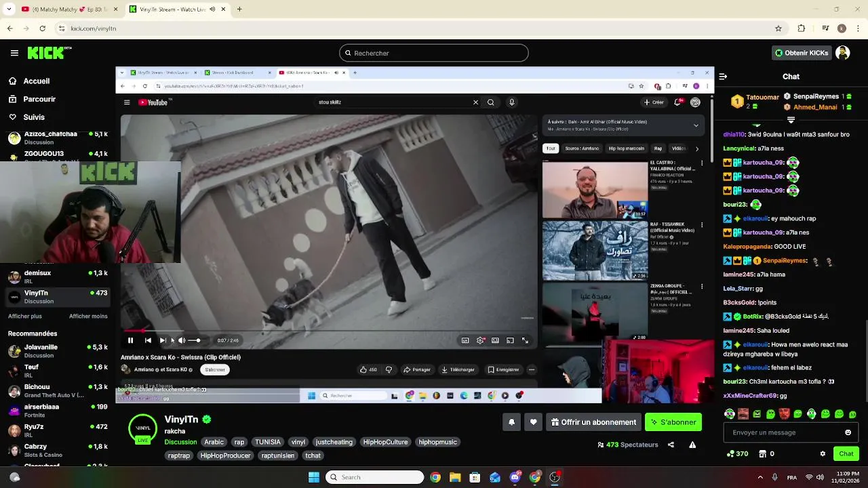Open the Kick hamburger menu
The width and height of the screenshot is (868, 488).
point(14,53)
